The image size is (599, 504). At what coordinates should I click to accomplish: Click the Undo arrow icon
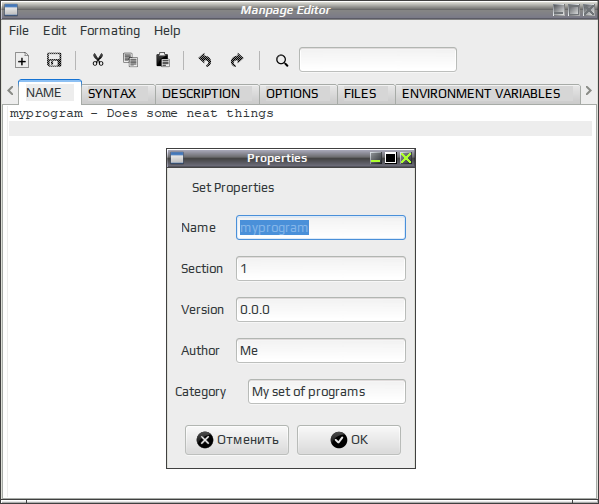[x=205, y=60]
